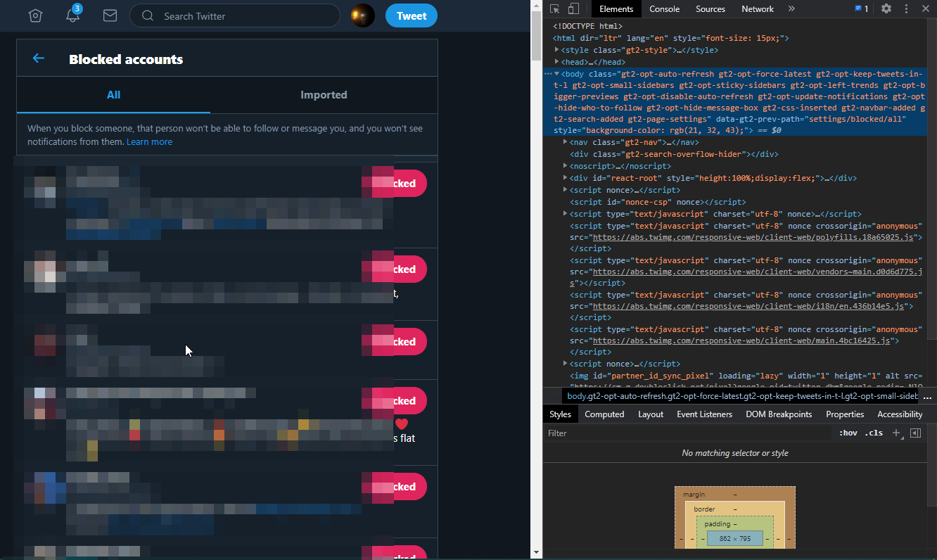Click in Search Twitter field
Image resolution: width=937 pixels, height=560 pixels.
point(235,15)
